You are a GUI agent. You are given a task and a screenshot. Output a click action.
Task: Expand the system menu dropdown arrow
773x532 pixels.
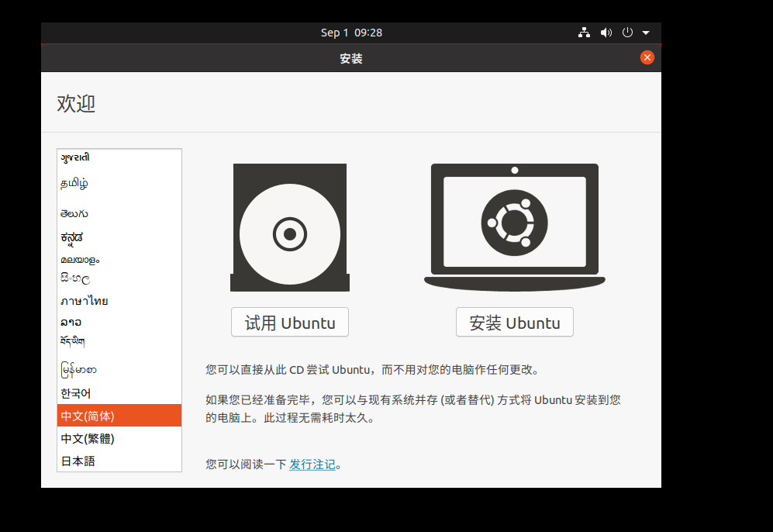(646, 33)
